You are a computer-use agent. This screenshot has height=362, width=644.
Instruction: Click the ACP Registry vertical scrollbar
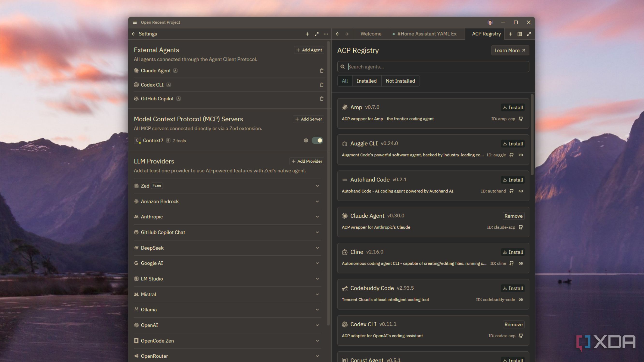[x=532, y=135]
